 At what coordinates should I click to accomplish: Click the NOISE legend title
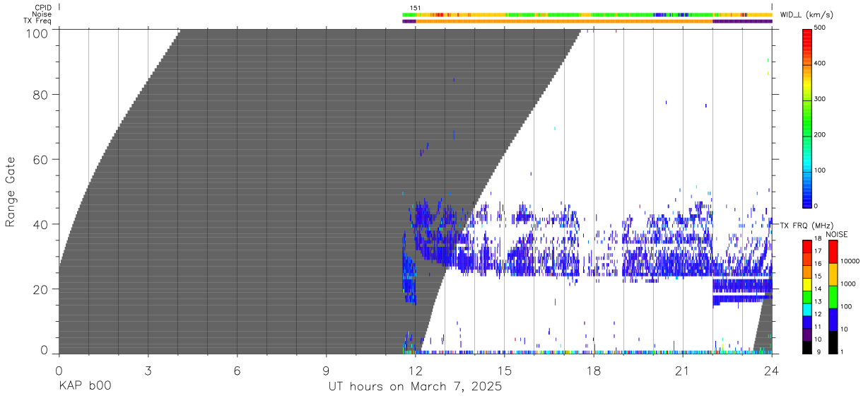837,233
